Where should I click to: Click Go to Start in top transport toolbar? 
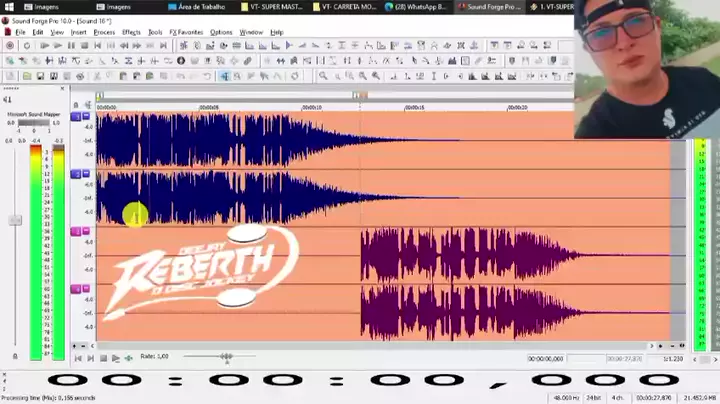(97, 45)
